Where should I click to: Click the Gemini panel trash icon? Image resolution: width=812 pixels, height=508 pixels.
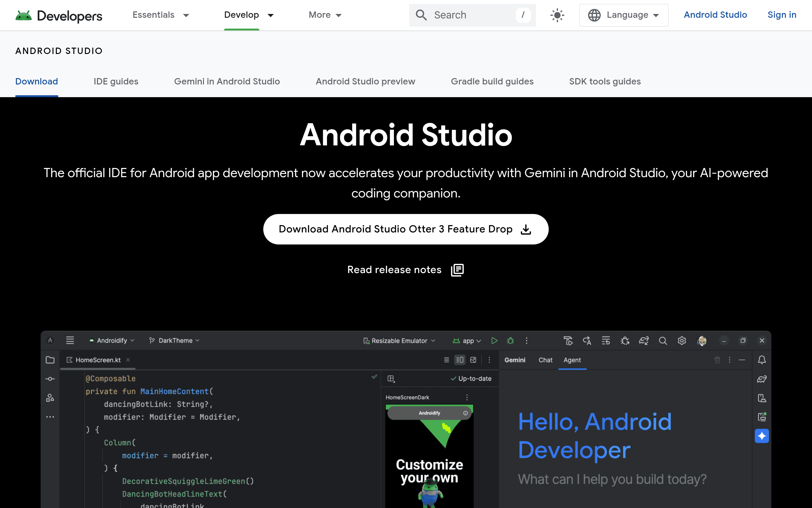717,360
